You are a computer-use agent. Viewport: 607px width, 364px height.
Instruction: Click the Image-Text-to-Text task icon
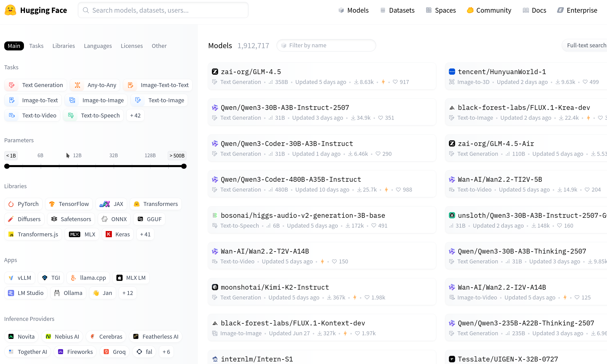coord(130,85)
